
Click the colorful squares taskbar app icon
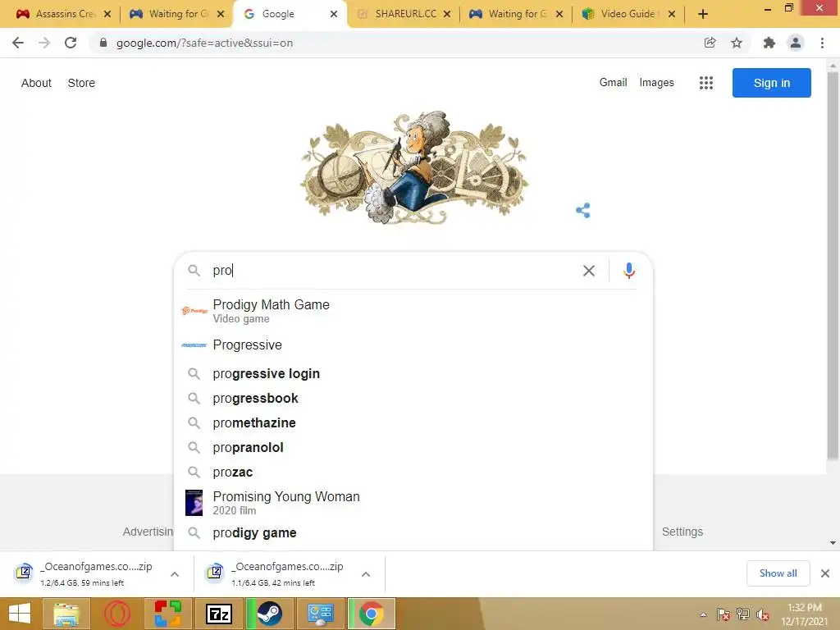coord(167,614)
